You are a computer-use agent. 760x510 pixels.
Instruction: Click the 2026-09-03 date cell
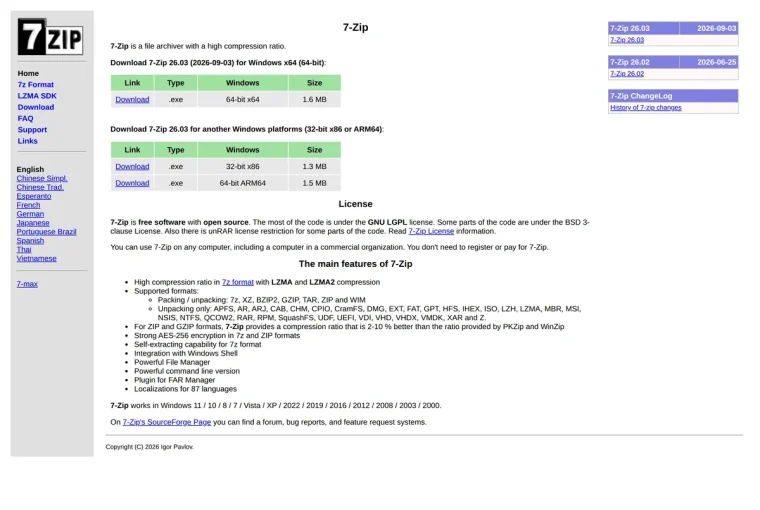[709, 29]
